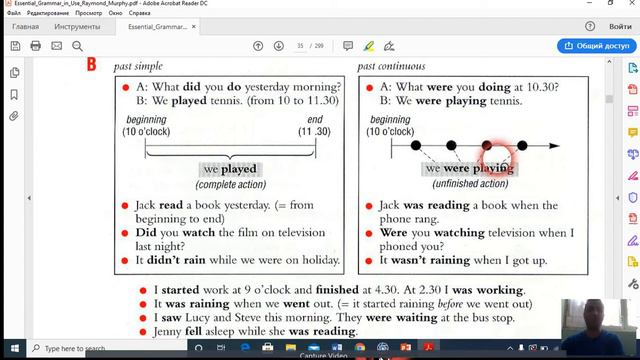Open the Find text magnifier

(77, 46)
